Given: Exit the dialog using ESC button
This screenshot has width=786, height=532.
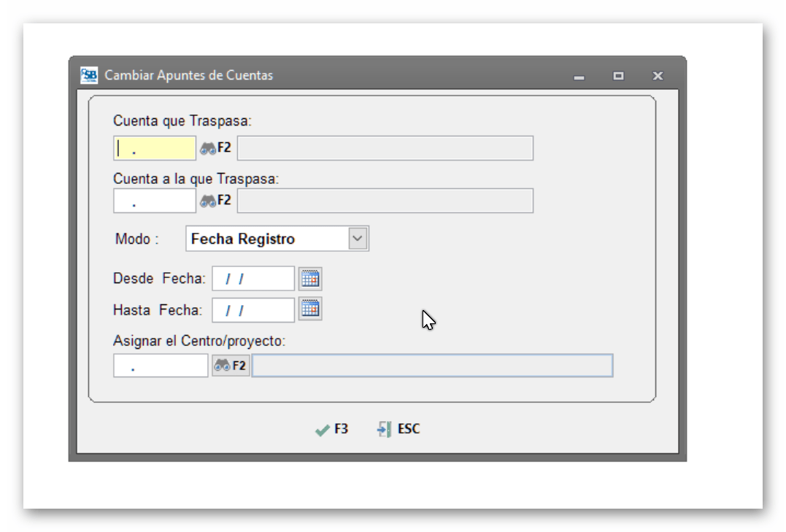Looking at the screenshot, I should pos(398,429).
